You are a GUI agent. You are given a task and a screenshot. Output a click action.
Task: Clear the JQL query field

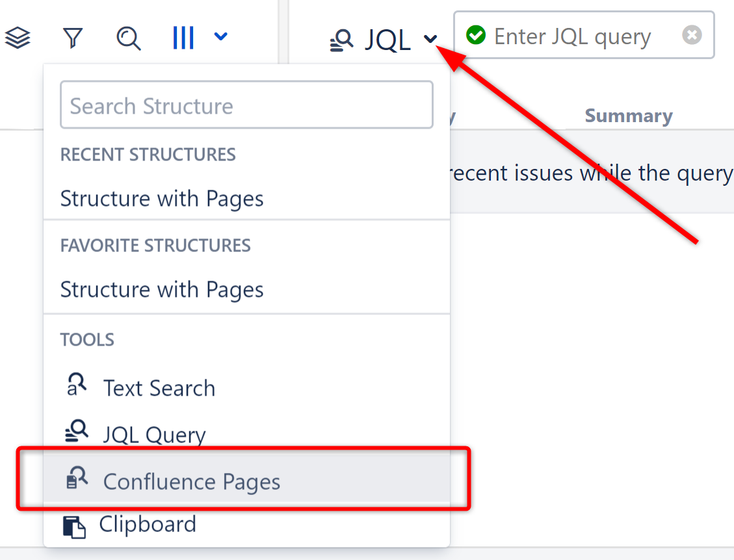click(x=692, y=35)
